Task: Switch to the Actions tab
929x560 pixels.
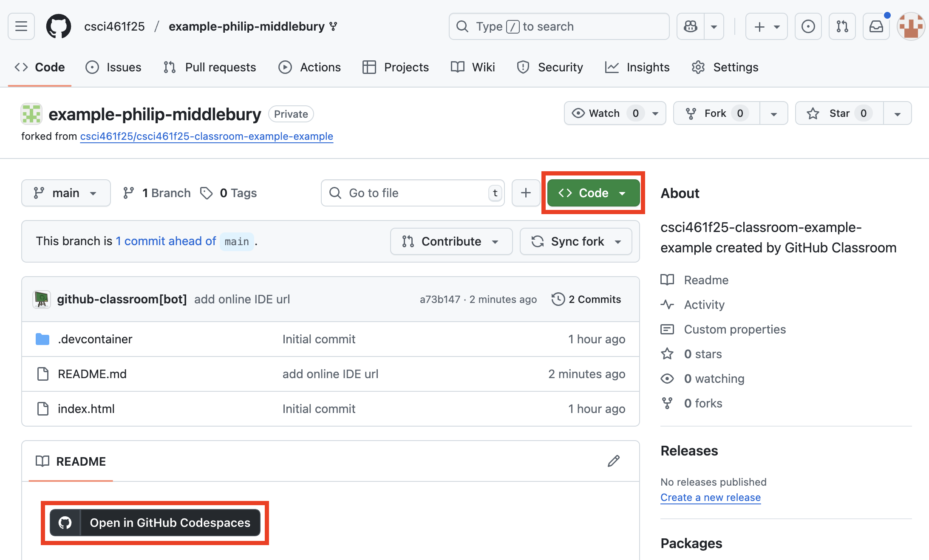Action: click(309, 67)
